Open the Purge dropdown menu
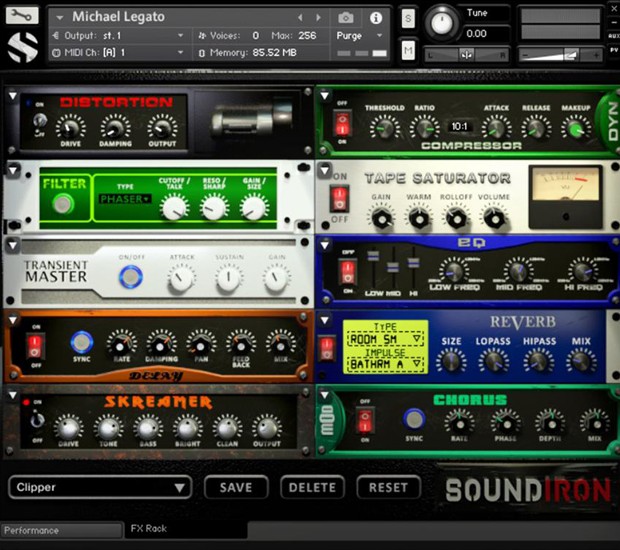This screenshot has width=620, height=550. click(359, 36)
